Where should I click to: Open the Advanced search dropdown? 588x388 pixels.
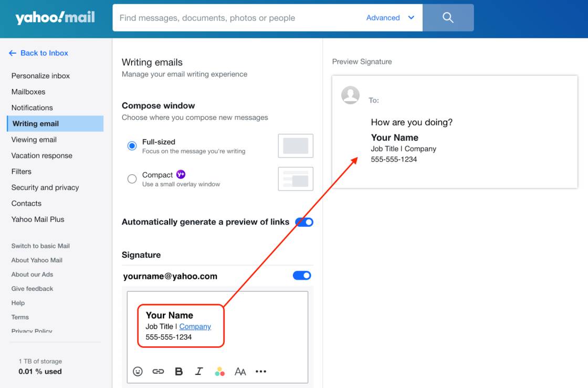383,17
